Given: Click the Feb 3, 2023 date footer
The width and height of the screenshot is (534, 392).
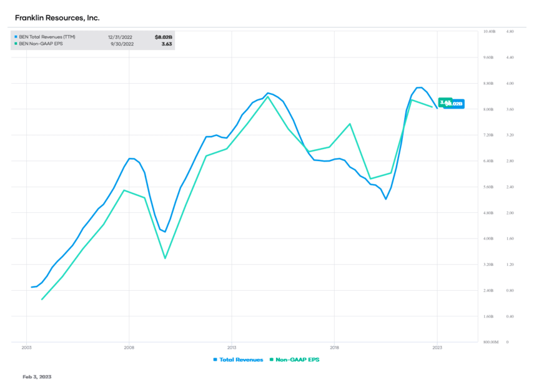Looking at the screenshot, I should click(x=37, y=376).
